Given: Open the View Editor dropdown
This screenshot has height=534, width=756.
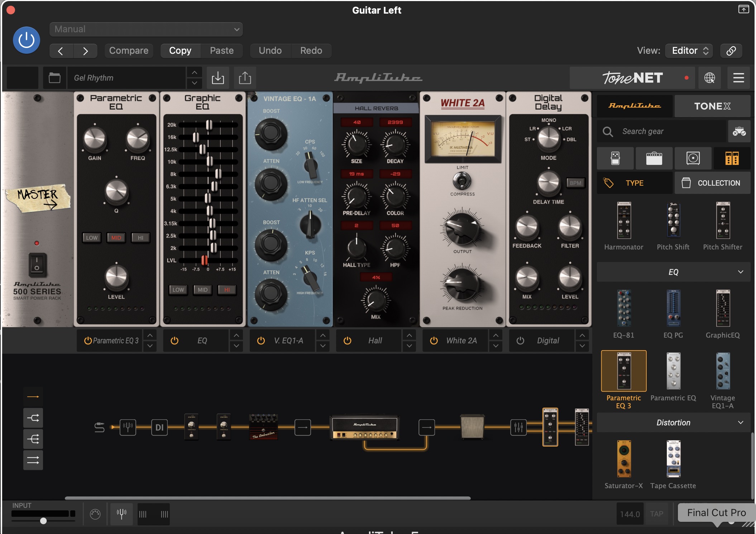Looking at the screenshot, I should pyautogui.click(x=689, y=51).
